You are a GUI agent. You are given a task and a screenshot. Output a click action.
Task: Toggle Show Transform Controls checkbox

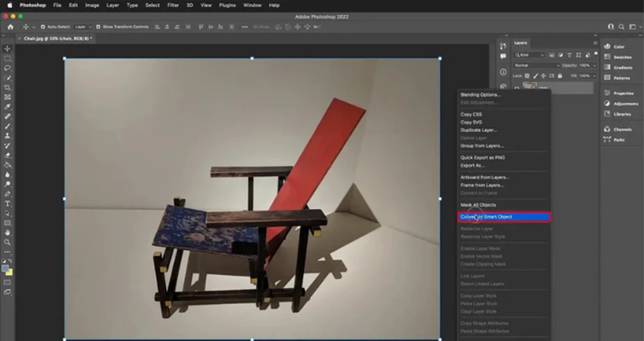(98, 27)
